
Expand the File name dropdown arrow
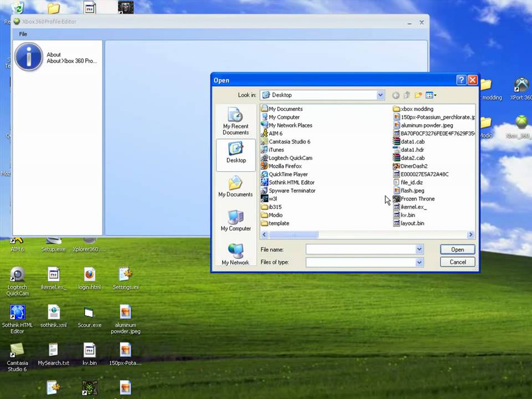(420, 249)
